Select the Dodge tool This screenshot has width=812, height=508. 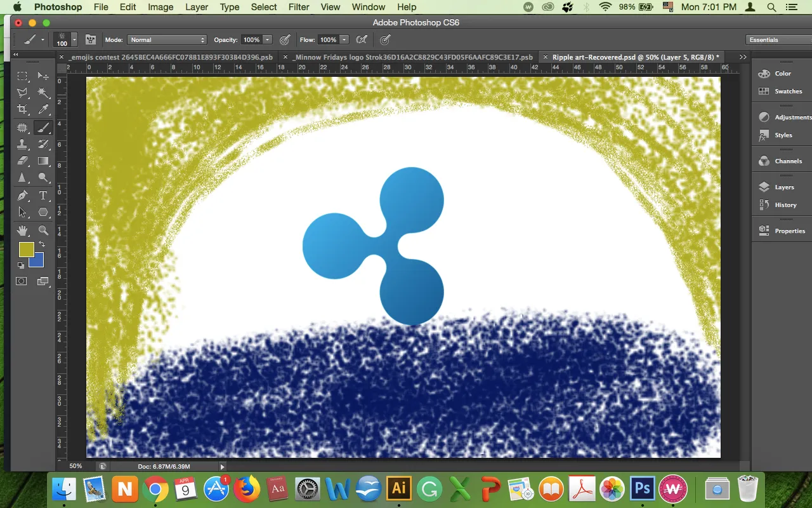point(43,178)
